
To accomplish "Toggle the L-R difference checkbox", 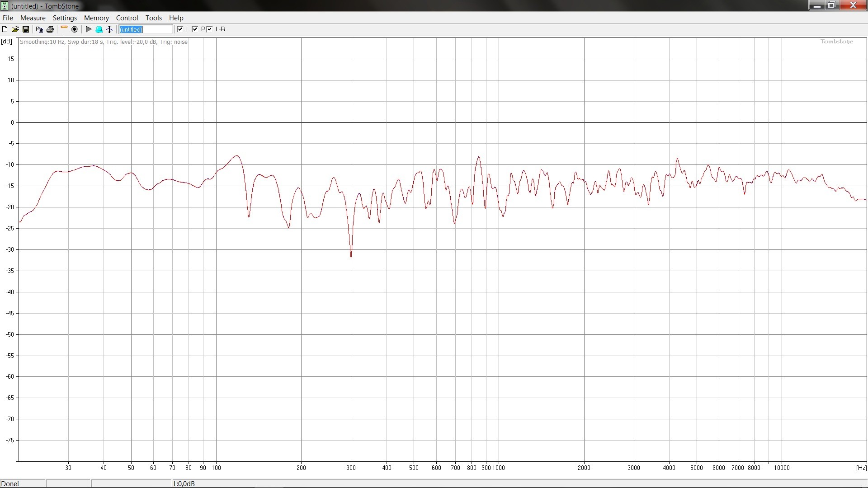I will click(209, 29).
